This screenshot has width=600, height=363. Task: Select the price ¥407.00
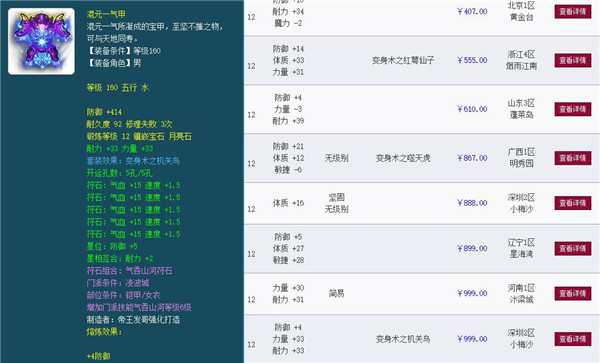click(472, 11)
